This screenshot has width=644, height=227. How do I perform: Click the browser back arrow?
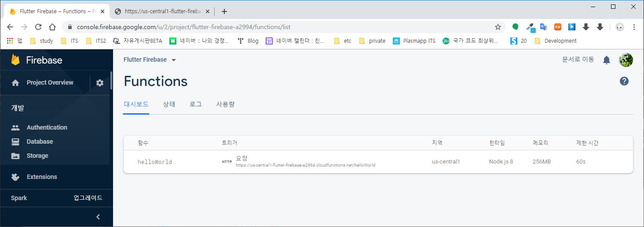tap(10, 27)
